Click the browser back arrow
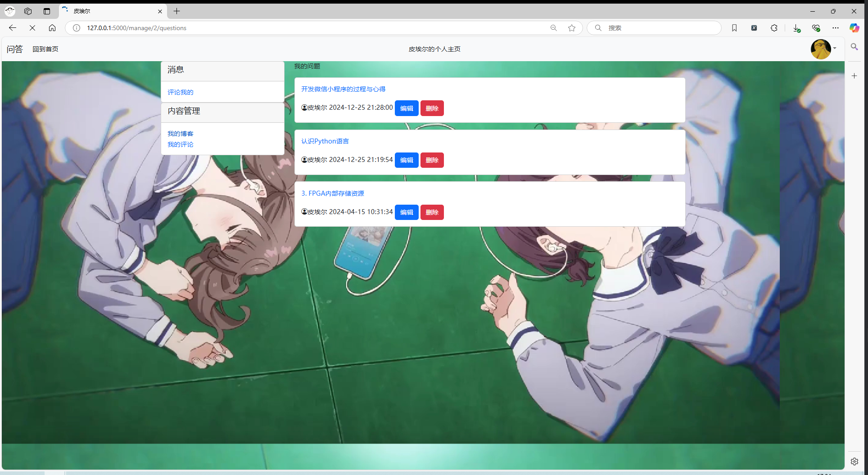The height and width of the screenshot is (475, 868). (13, 28)
